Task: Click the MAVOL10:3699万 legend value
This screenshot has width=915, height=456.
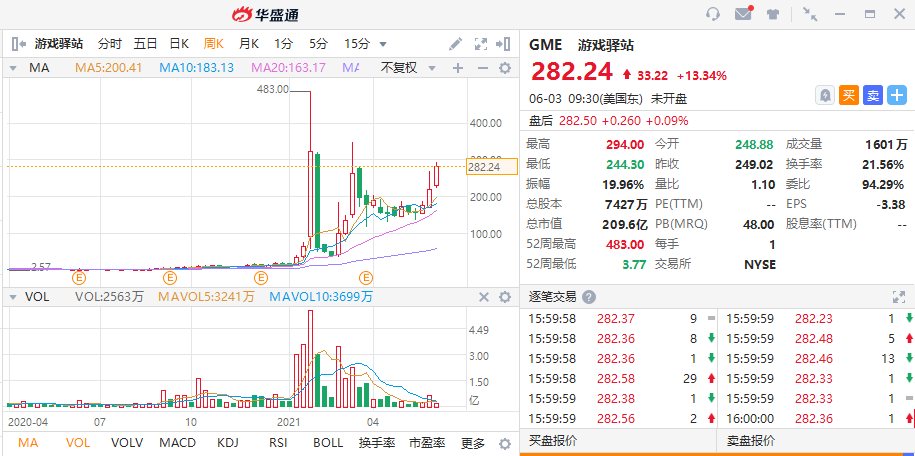Action: (321, 297)
